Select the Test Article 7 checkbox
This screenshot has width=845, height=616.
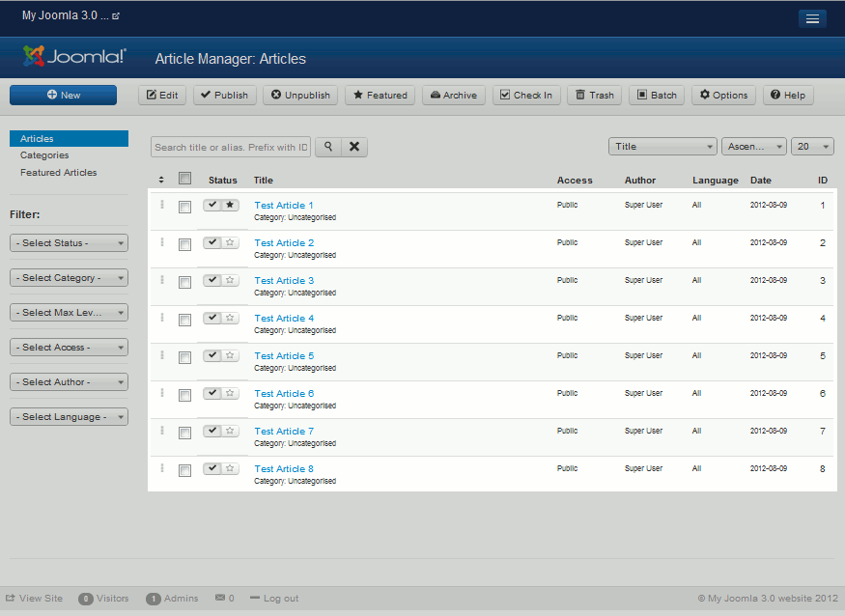(185, 433)
